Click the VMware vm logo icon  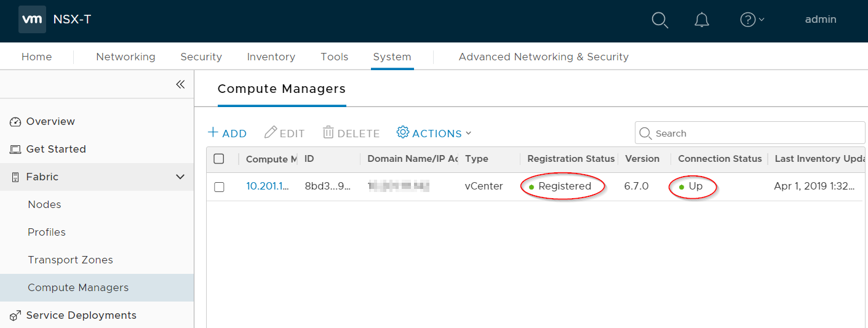[x=32, y=19]
